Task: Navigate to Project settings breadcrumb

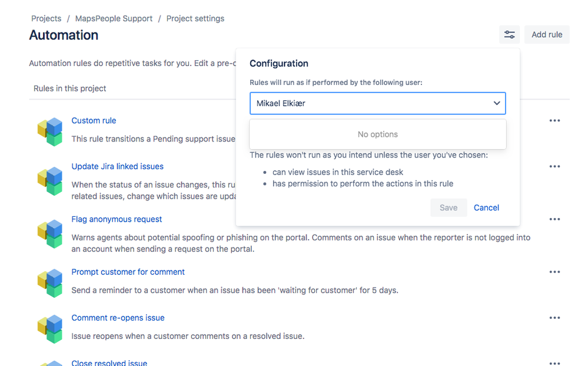Action: [x=195, y=18]
